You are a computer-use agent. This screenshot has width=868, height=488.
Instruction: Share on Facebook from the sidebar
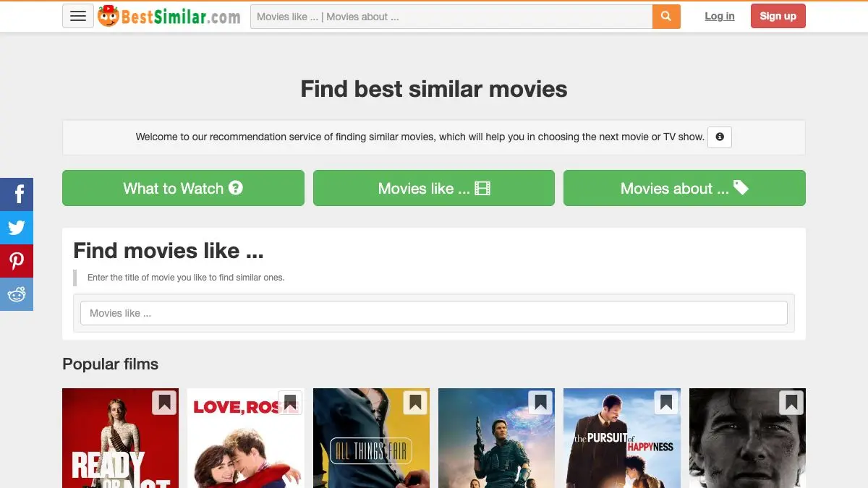click(17, 194)
